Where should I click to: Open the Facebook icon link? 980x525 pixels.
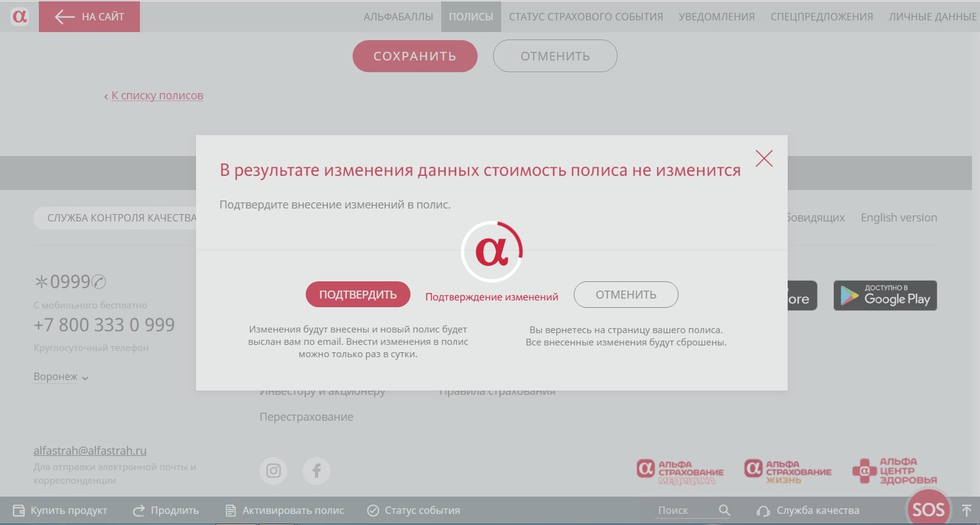coord(316,471)
